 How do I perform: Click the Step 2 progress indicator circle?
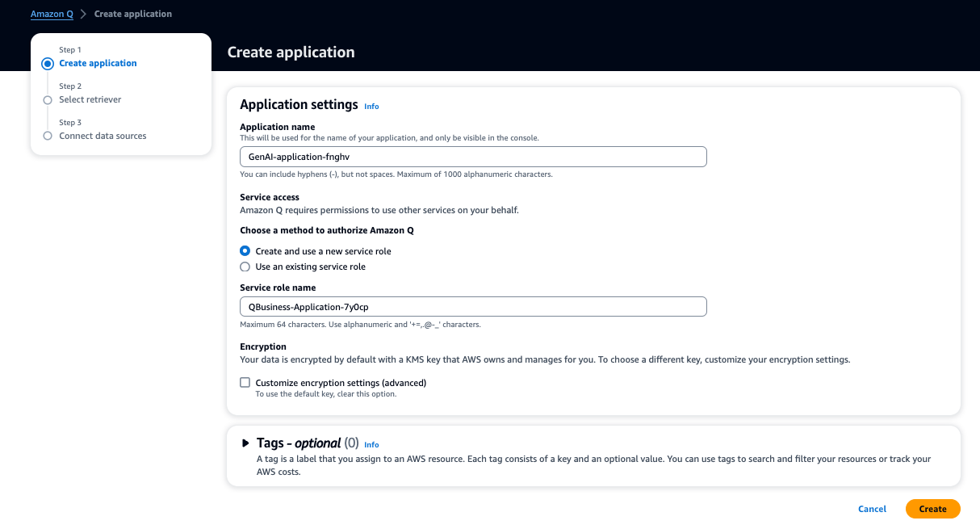pyautogui.click(x=47, y=99)
